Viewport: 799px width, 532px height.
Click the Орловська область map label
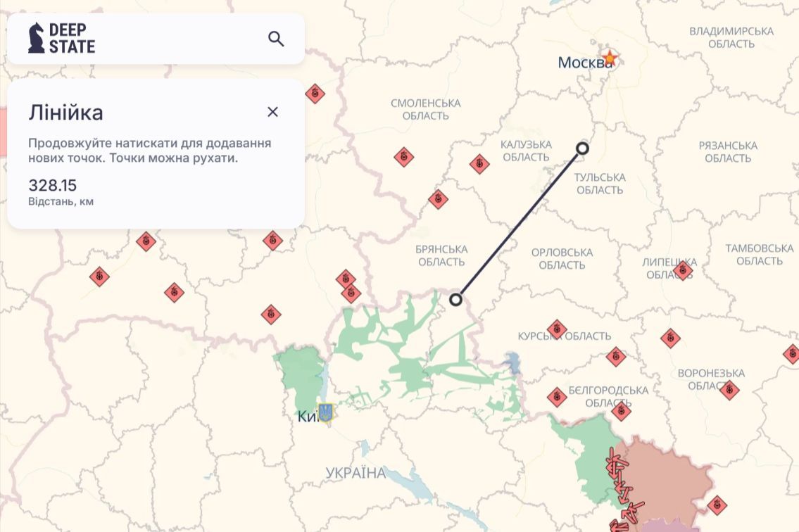click(562, 258)
